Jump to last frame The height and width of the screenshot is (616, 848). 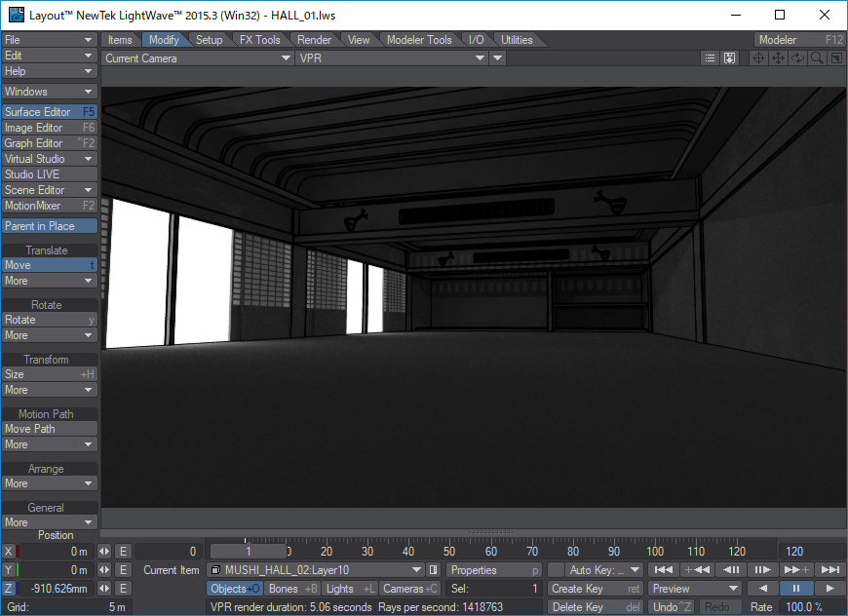829,569
